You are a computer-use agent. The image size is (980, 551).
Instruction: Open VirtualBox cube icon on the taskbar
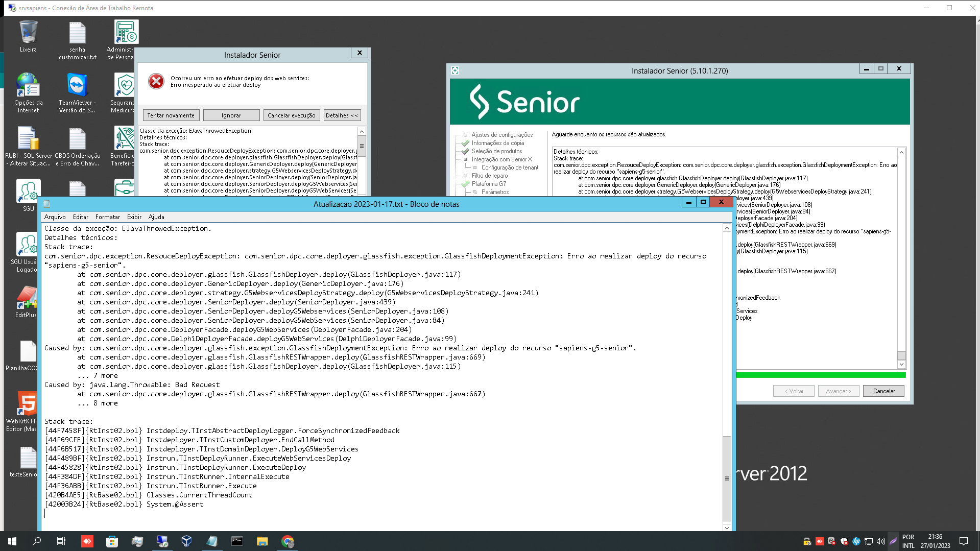tap(186, 541)
